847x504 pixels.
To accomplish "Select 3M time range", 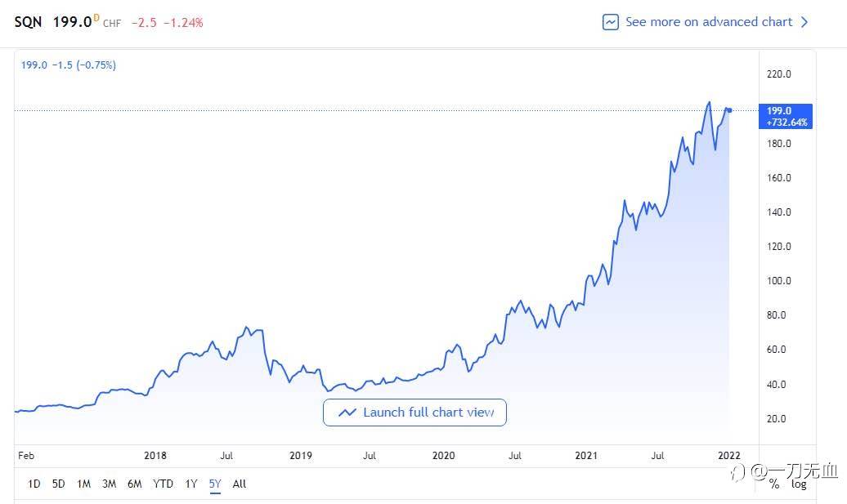I will [109, 484].
